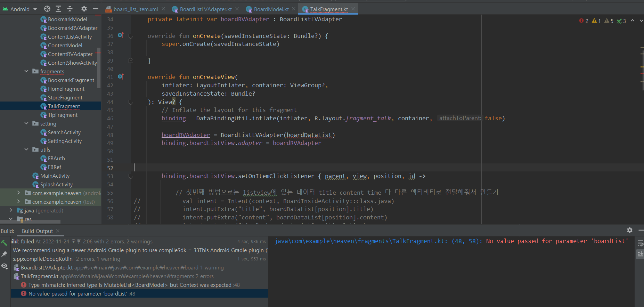The image size is (644, 307).
Task: Click the Collapse All icon in project toolbar
Action: (70, 9)
